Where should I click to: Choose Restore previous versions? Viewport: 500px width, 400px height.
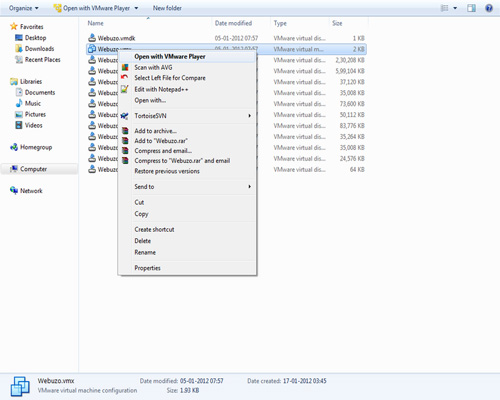point(167,171)
